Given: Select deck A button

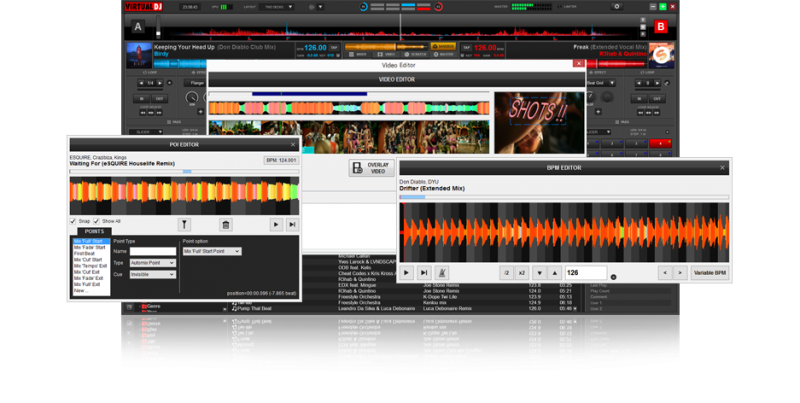Looking at the screenshot, I should pyautogui.click(x=138, y=27).
